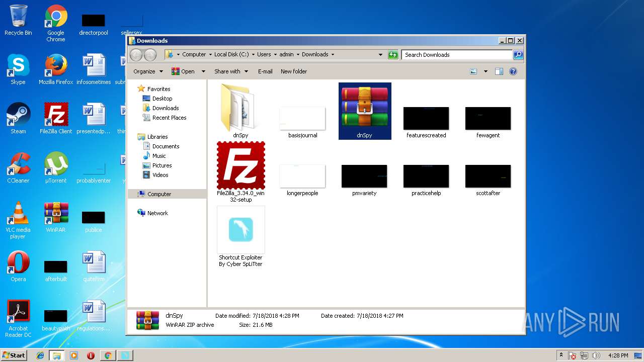Select the quitefirm Word document on the desktop
This screenshot has width=644, height=362.
pos(94,266)
